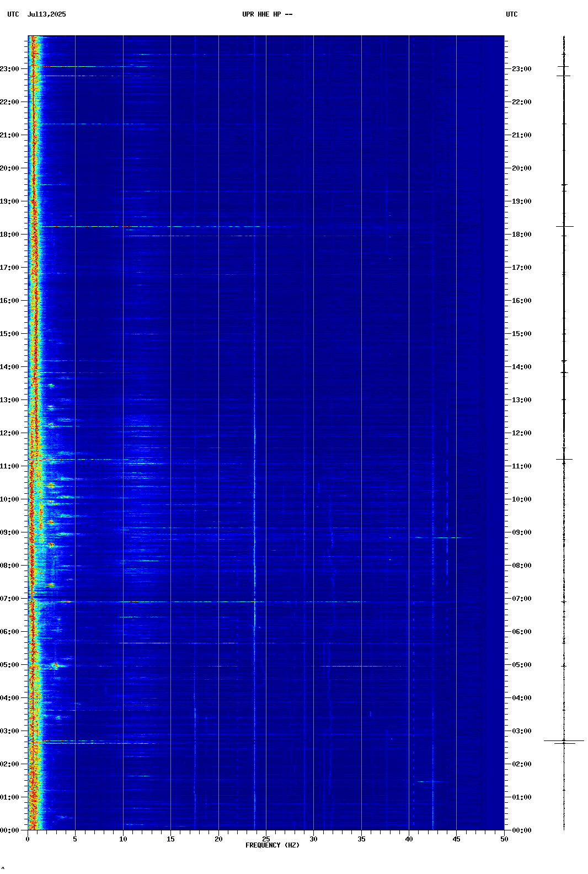This screenshot has width=588, height=874.
Task: Click the 30 tick label on frequency axis
Action: click(313, 839)
